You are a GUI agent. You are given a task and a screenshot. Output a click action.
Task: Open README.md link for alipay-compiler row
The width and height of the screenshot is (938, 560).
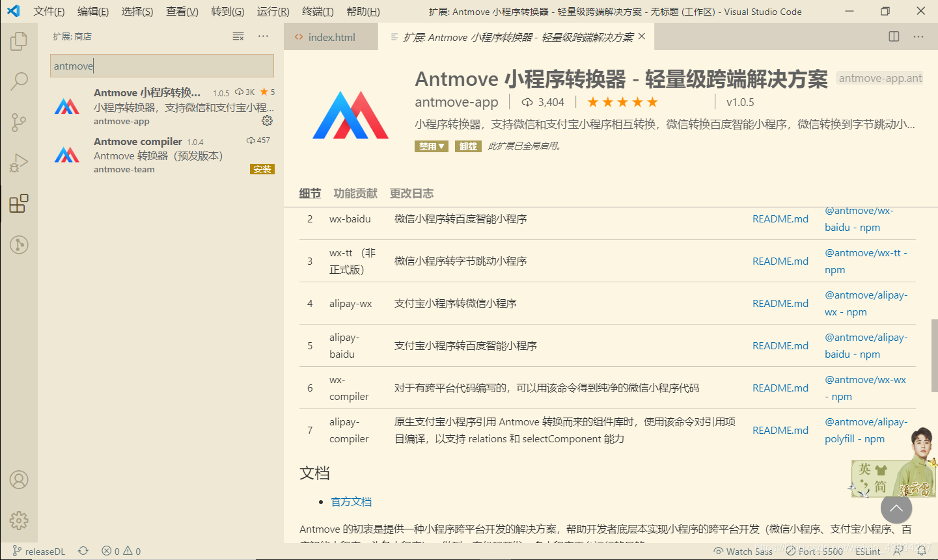pos(780,430)
